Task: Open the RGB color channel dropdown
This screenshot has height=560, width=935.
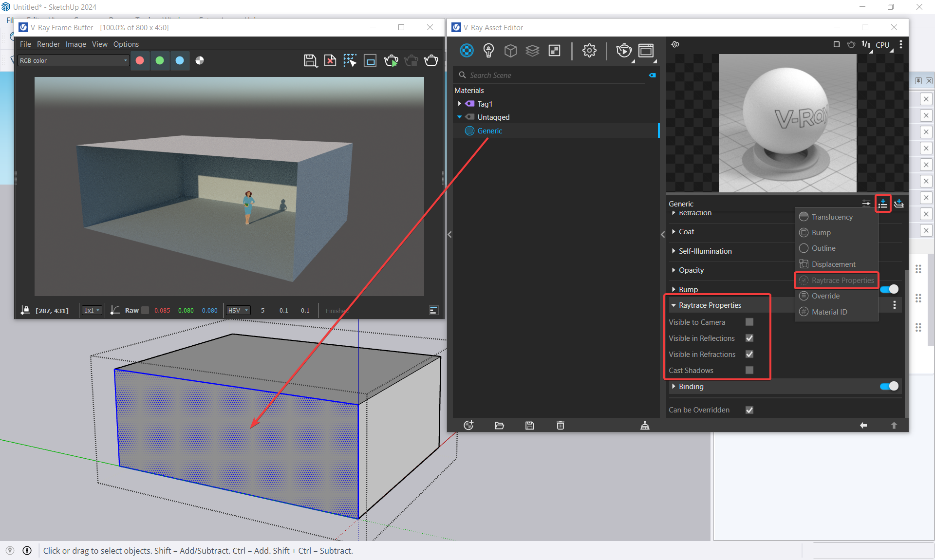Action: [x=73, y=60]
